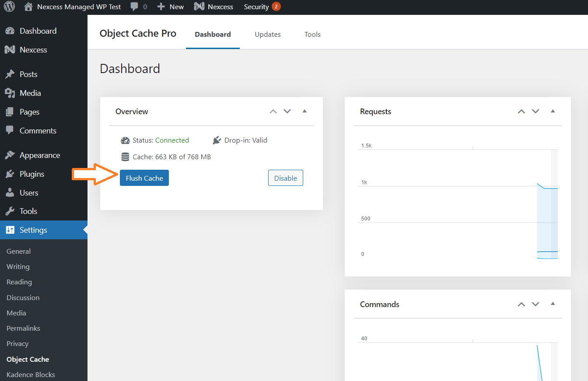Move Overview widget up with chevron
The image size is (588, 381).
[273, 111]
